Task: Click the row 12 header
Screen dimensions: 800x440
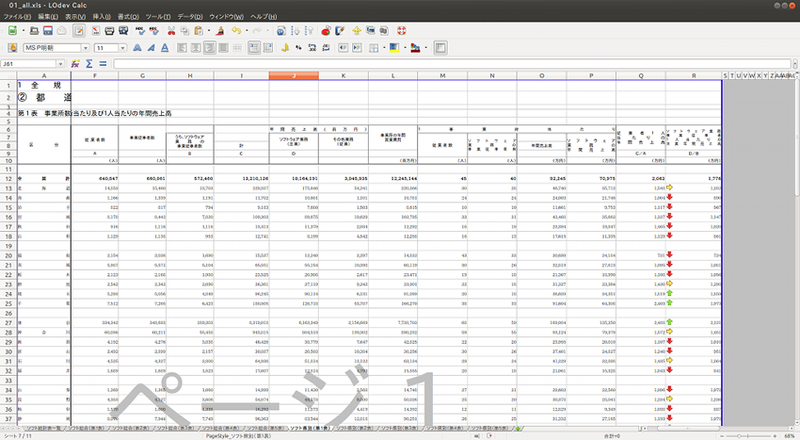Action: pyautogui.click(x=8, y=179)
